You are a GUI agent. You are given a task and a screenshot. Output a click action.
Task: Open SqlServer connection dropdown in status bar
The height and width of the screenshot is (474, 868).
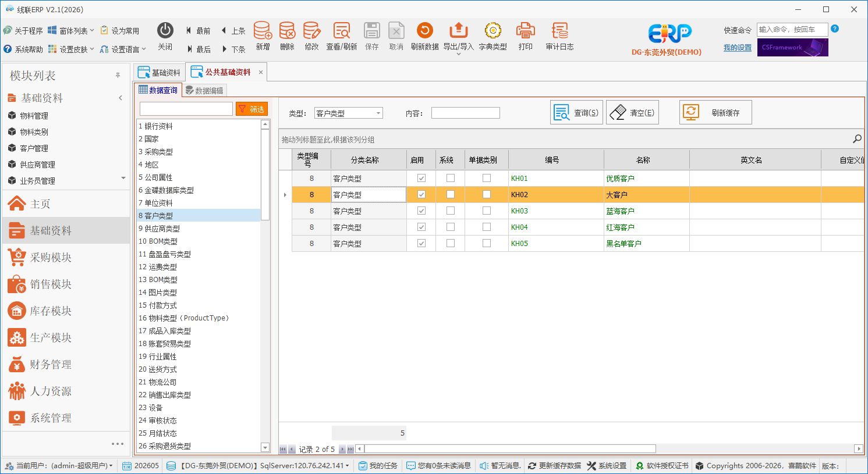(x=258, y=466)
